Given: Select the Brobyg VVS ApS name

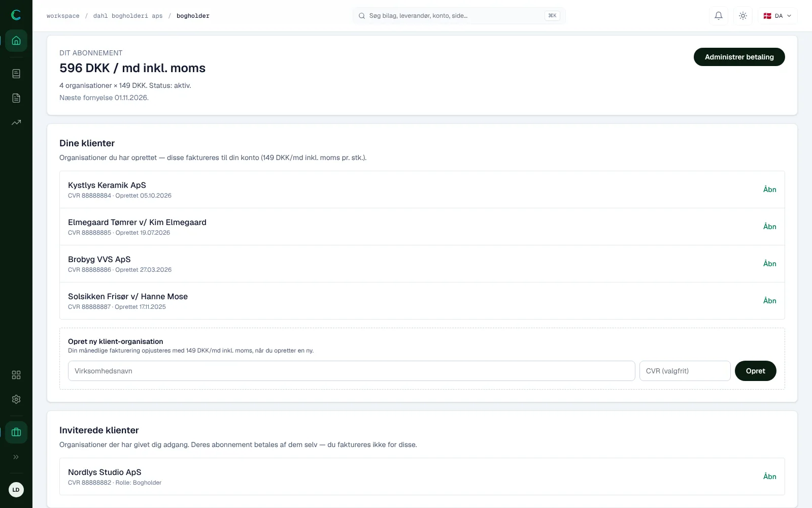Looking at the screenshot, I should click(99, 260).
